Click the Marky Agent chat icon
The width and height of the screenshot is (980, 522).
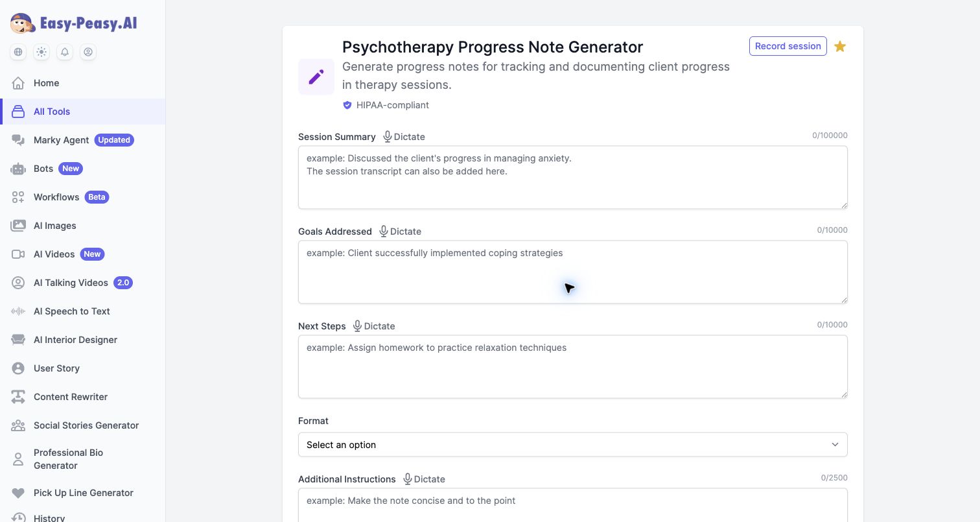pyautogui.click(x=18, y=140)
